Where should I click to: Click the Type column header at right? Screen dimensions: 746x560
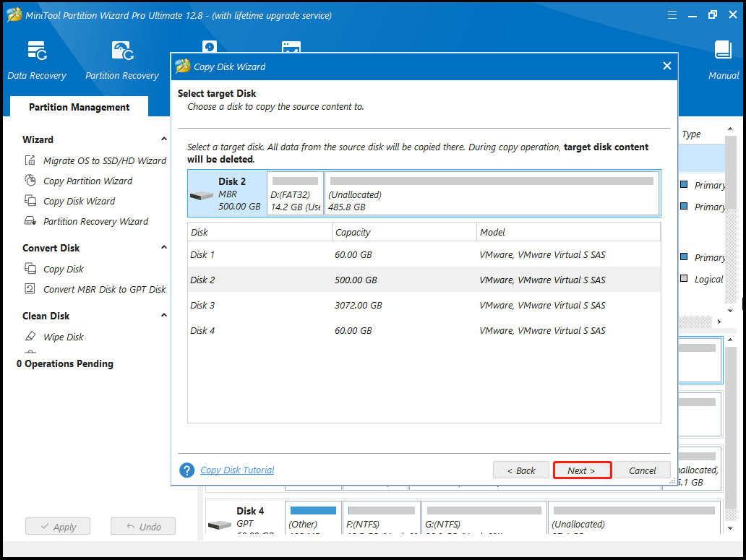tap(691, 134)
